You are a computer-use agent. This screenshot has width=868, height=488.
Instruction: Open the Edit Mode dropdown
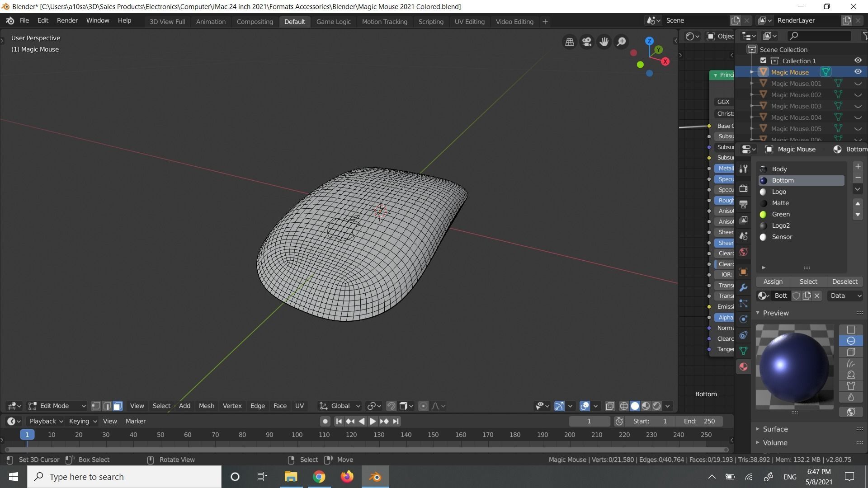(x=57, y=406)
